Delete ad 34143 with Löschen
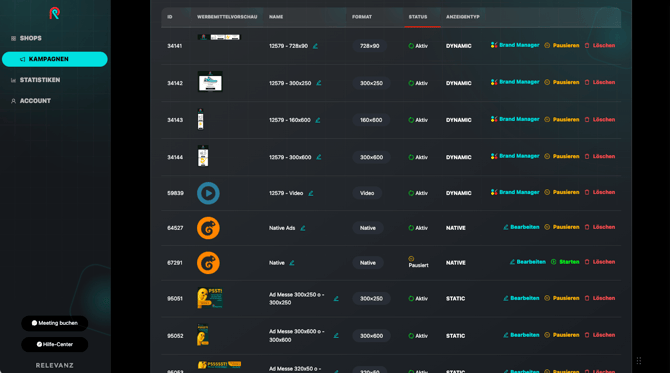 600,120
